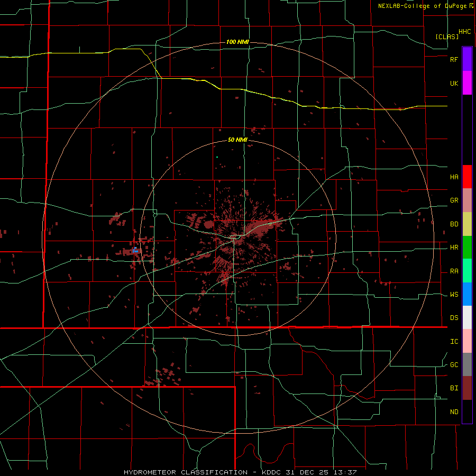Screen dimensions: 476x476
Task: Click the DS legend label
Action: [x=454, y=317]
